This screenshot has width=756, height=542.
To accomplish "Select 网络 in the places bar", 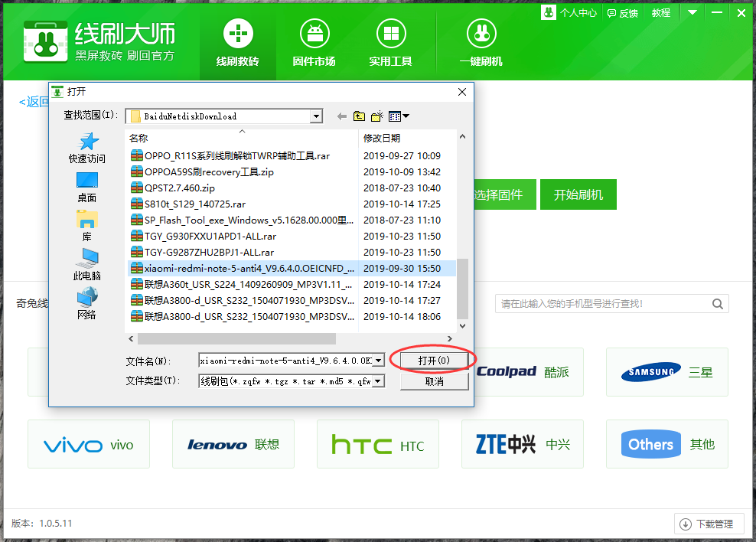I will tap(86, 304).
